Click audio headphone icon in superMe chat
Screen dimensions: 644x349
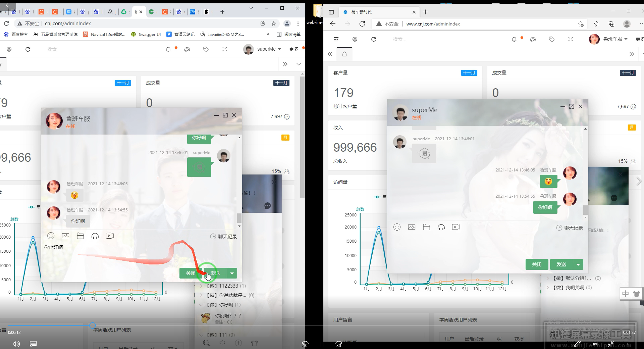(441, 227)
